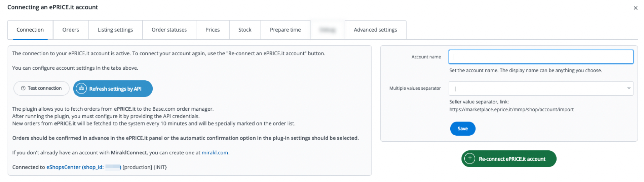
Task: Expand the Multiple values separator dropdown
Action: click(x=541, y=88)
